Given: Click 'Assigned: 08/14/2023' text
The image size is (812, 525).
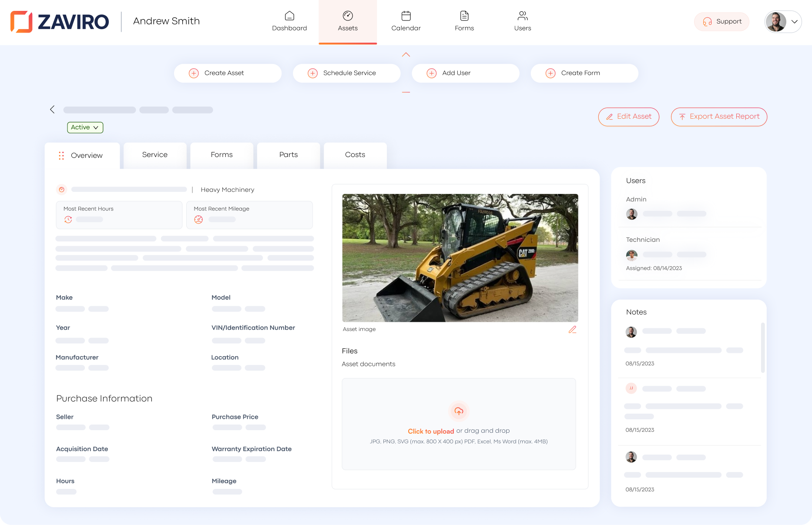Looking at the screenshot, I should coord(654,268).
